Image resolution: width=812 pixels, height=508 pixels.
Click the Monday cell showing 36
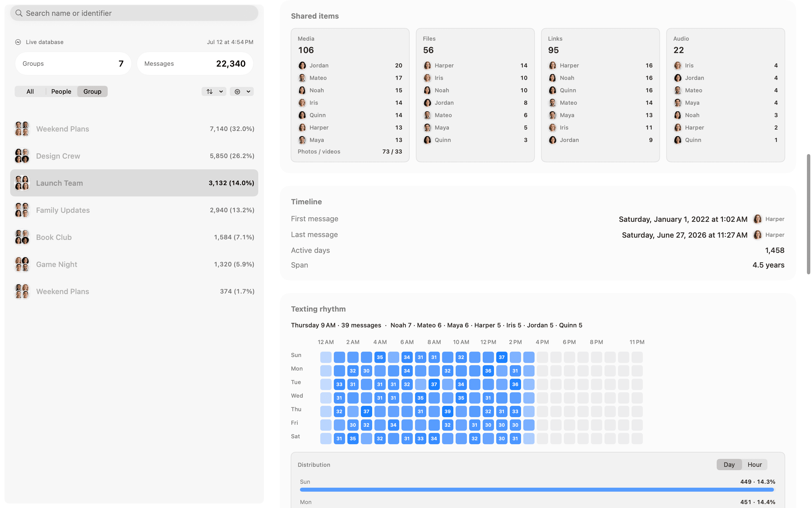point(488,371)
